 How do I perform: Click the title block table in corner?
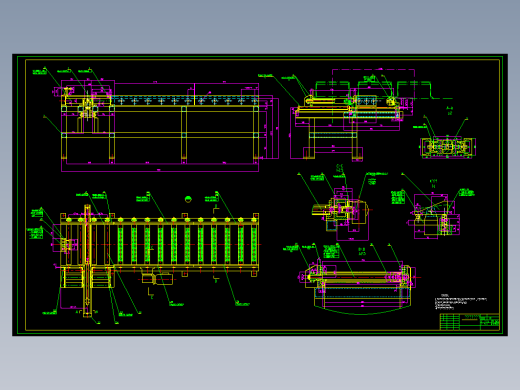(x=469, y=322)
